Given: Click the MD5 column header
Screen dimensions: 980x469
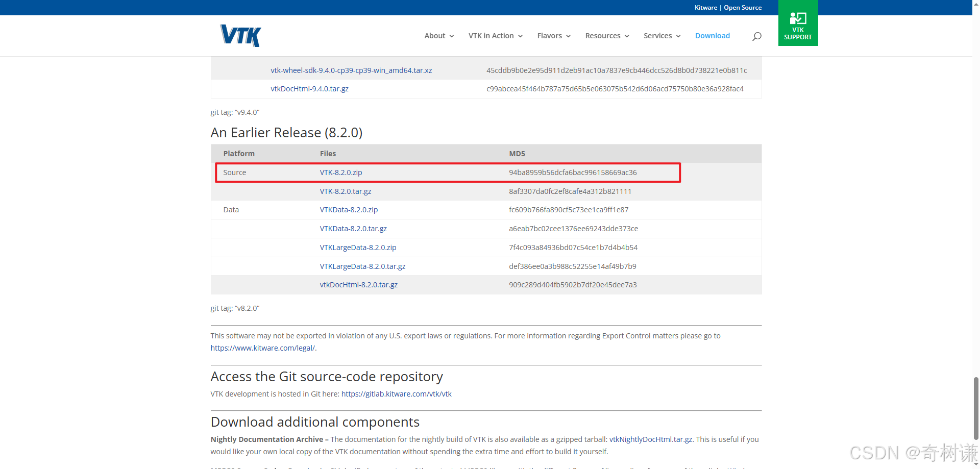Looking at the screenshot, I should 517,154.
